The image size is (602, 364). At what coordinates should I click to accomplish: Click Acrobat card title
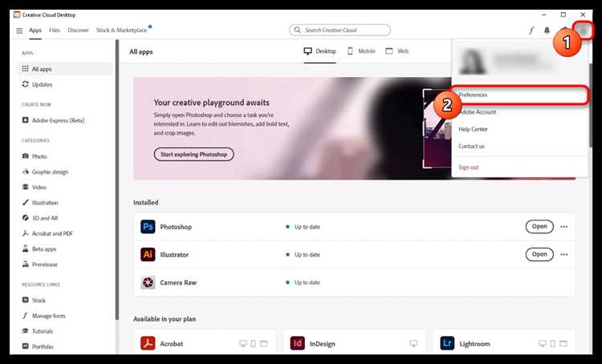point(171,344)
